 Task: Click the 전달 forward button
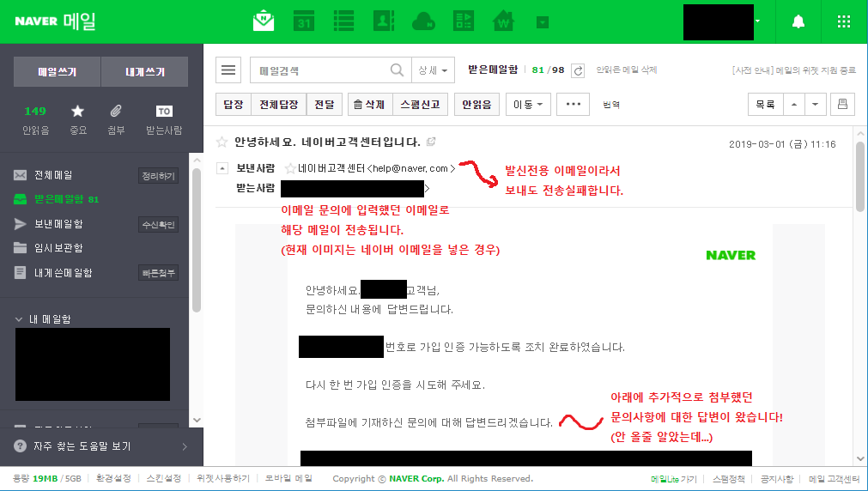pyautogui.click(x=325, y=104)
